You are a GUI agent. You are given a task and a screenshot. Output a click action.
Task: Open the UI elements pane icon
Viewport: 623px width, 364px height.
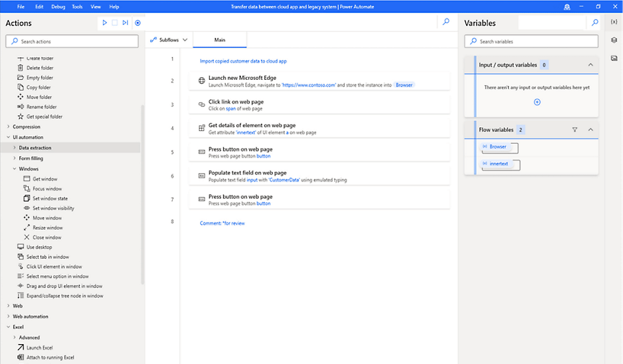613,40
